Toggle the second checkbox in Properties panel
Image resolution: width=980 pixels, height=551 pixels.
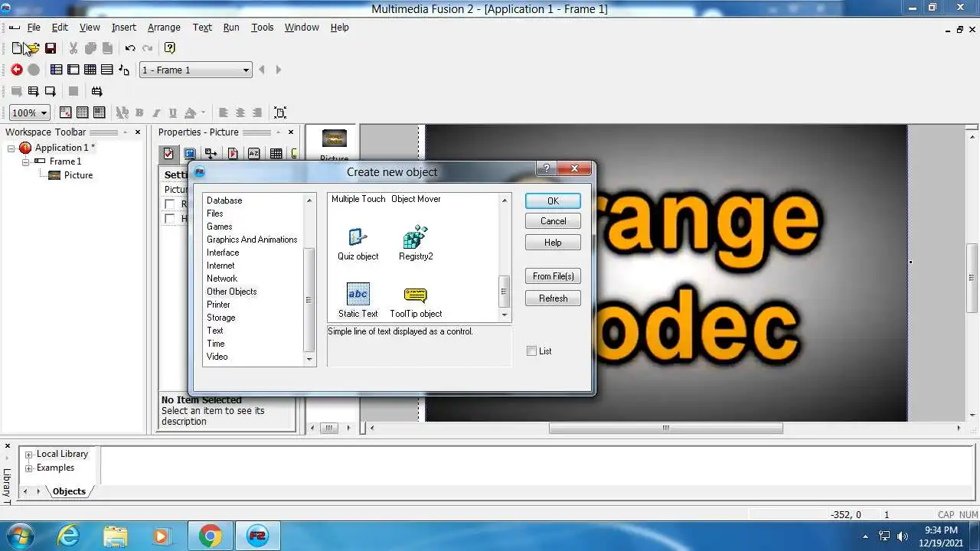click(x=170, y=219)
